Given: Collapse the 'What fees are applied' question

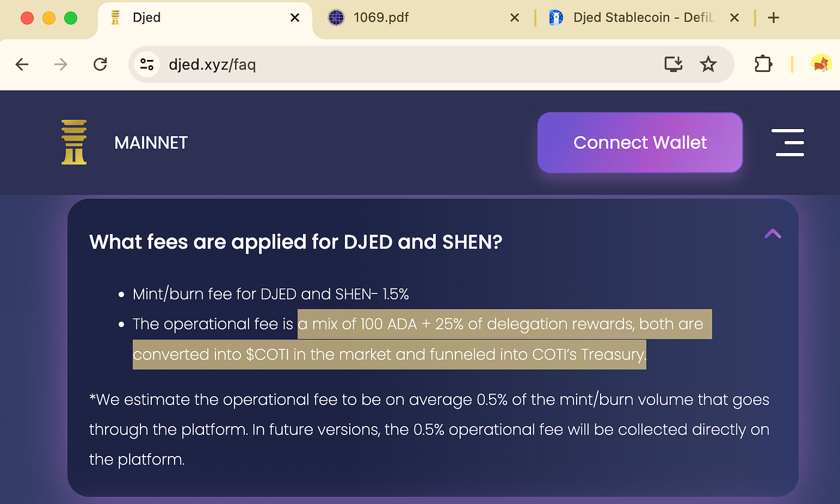Looking at the screenshot, I should click(x=295, y=242).
